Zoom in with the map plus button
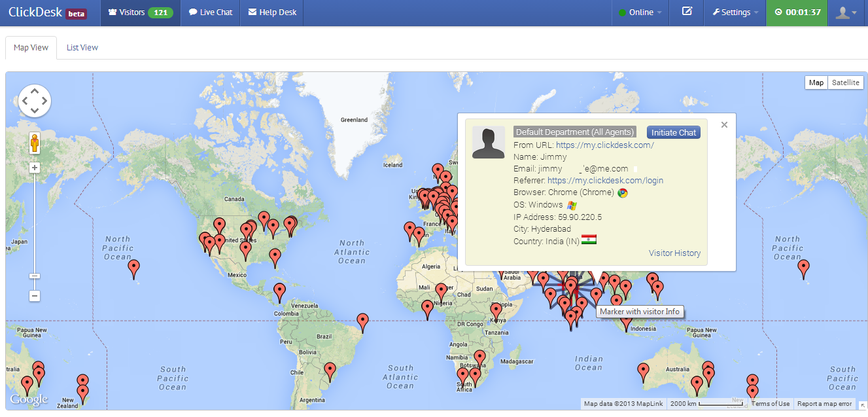868x417 pixels. (35, 168)
